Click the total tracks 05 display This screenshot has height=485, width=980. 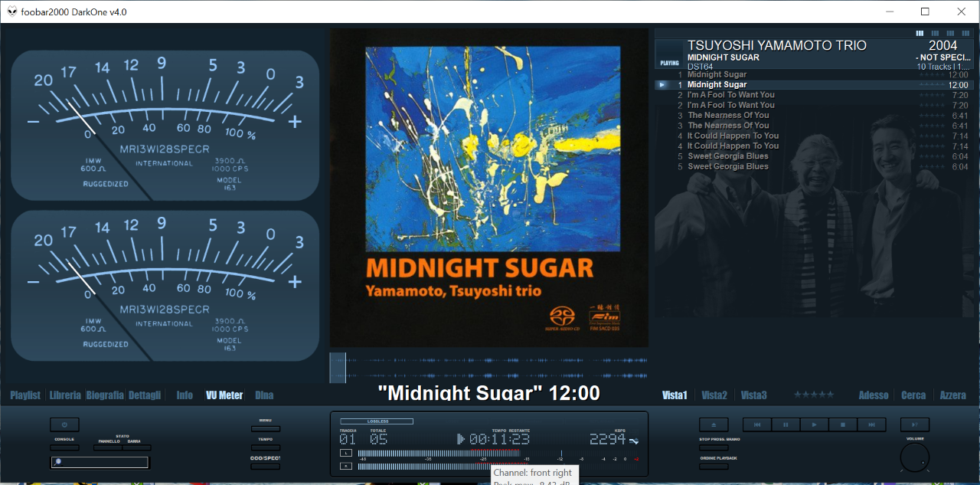pyautogui.click(x=378, y=440)
